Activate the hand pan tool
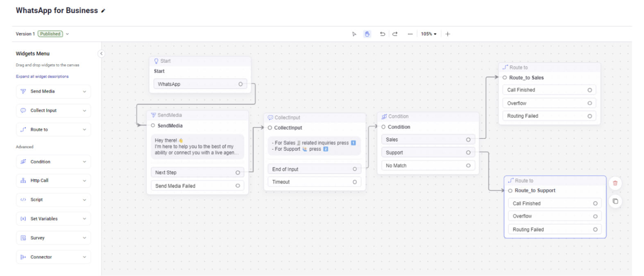 [x=367, y=34]
